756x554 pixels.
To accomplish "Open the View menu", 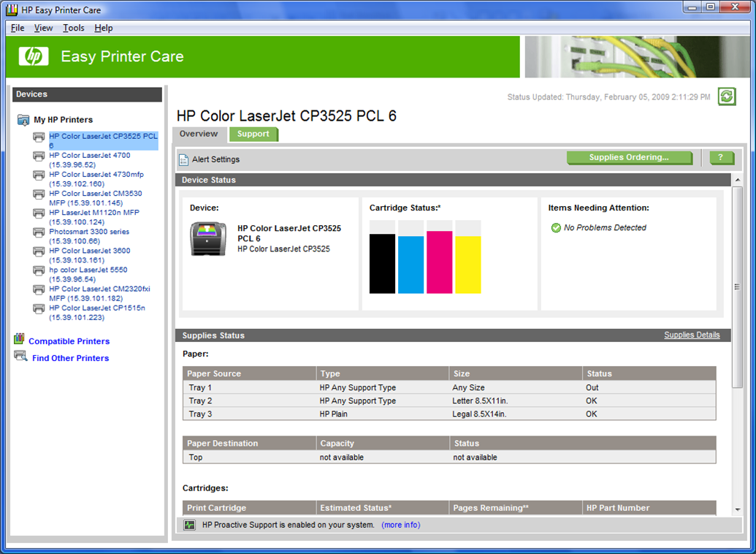I will pos(43,28).
